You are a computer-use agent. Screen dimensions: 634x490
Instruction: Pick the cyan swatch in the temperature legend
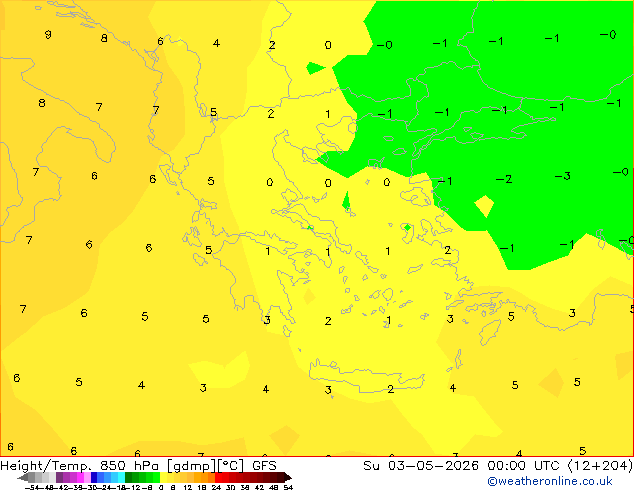[x=121, y=477]
